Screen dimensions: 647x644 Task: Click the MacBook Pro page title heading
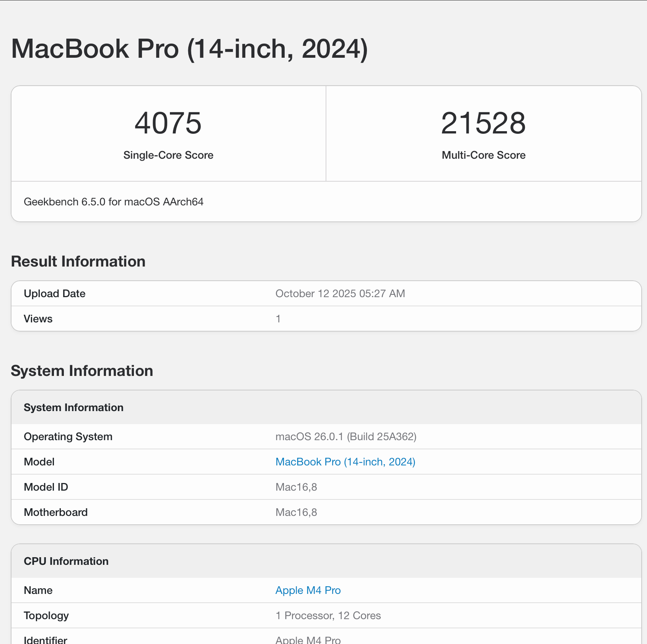coord(189,49)
